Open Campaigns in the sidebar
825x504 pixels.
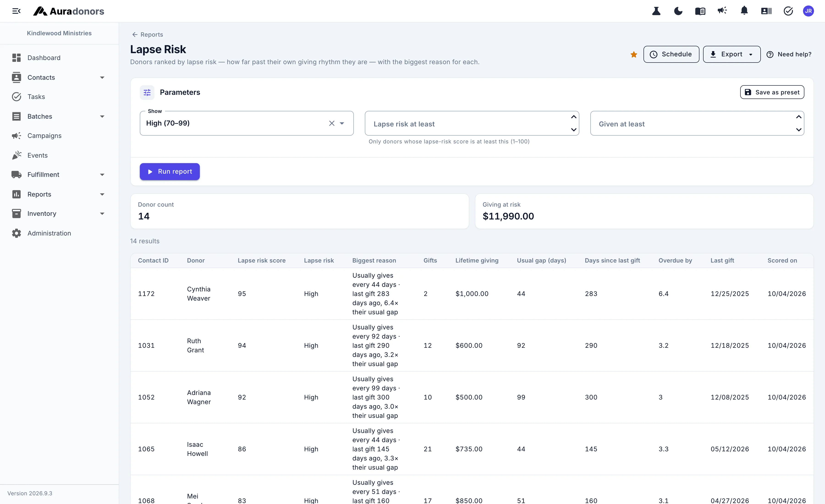(59, 136)
